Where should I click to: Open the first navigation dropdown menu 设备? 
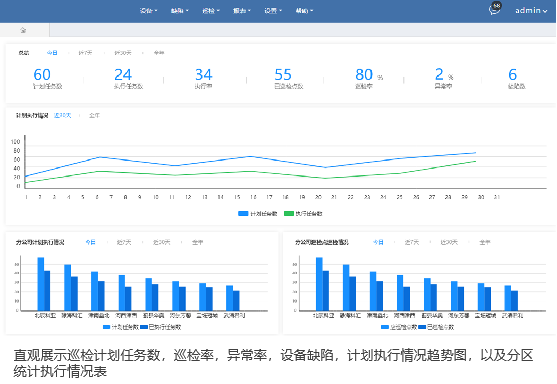point(148,11)
